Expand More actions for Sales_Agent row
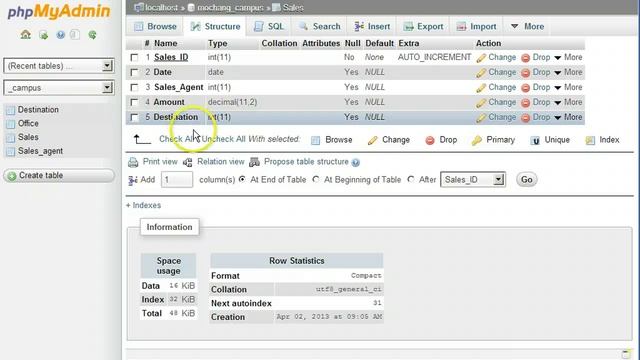Screen dimensions: 640x360 [x=569, y=87]
